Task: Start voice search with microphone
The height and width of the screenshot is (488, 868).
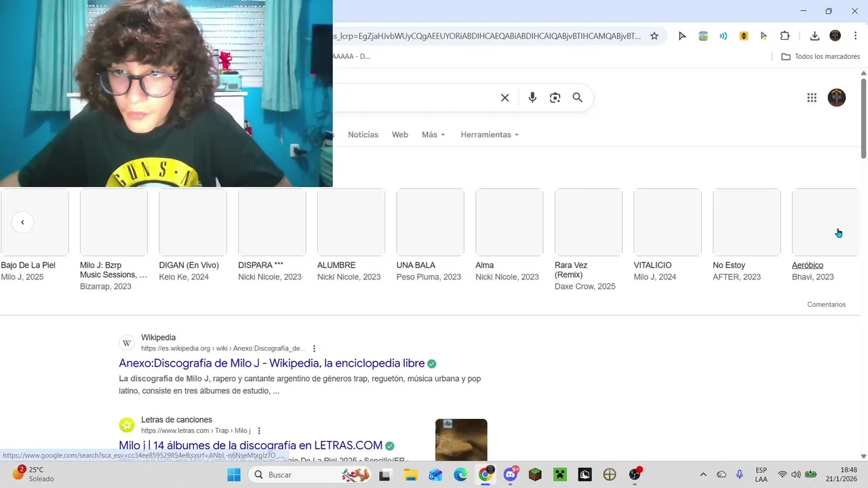Action: tap(532, 98)
